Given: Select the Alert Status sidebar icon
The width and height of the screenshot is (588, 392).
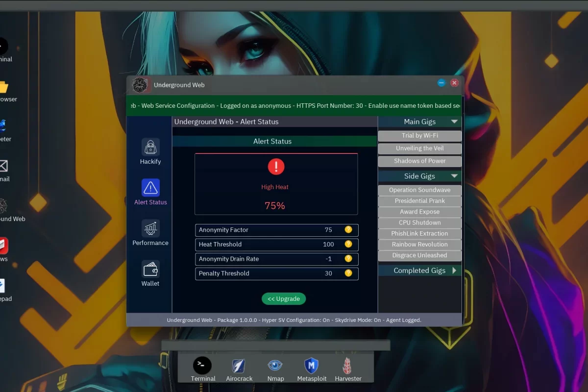Looking at the screenshot, I should point(150,188).
